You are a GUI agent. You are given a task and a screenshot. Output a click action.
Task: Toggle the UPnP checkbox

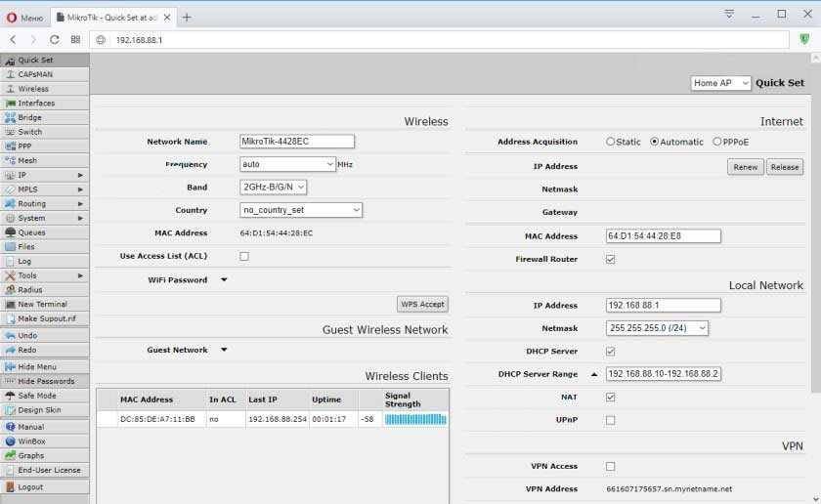pos(611,420)
